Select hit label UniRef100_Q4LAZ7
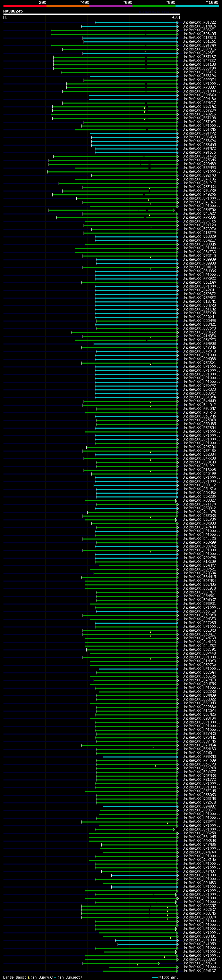 (199, 214)
